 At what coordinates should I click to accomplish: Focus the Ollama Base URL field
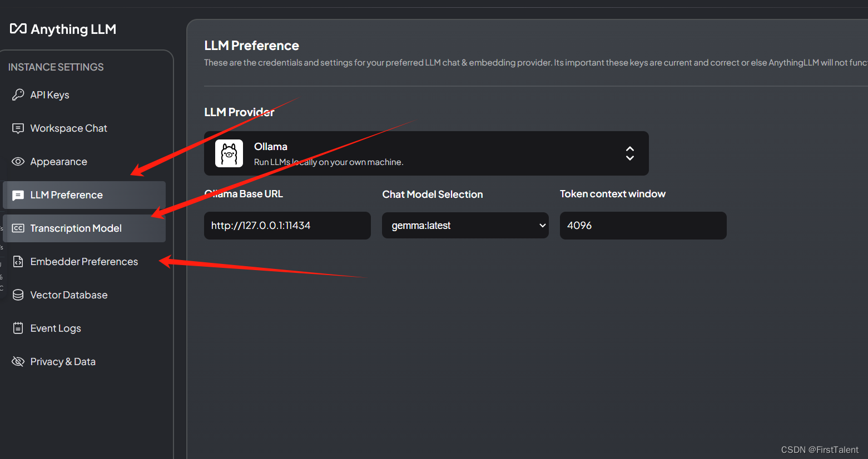coord(287,226)
